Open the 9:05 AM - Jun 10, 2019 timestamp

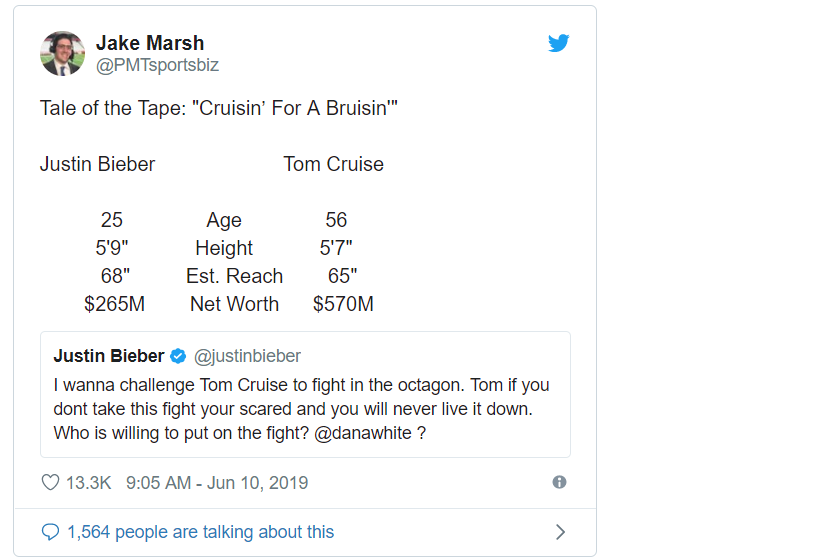coord(217,483)
